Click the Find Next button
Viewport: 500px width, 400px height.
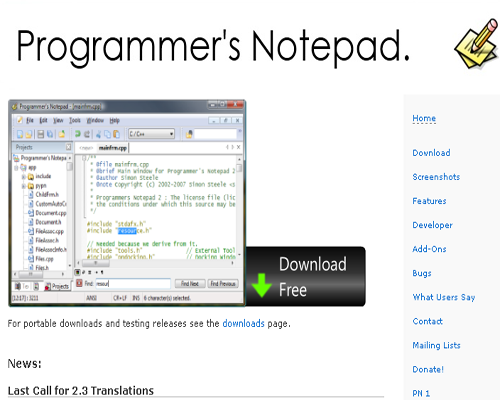[190, 284]
